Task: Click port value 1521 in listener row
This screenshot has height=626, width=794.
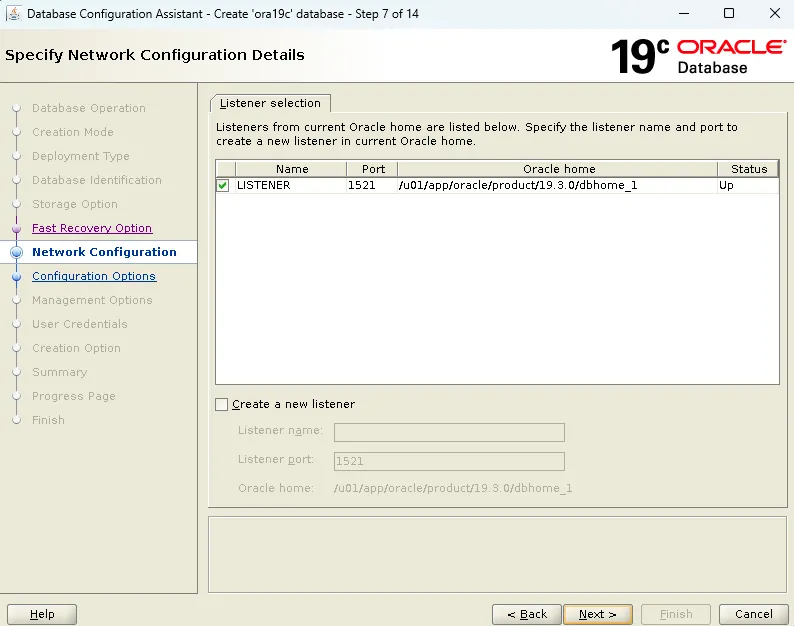Action: [372, 185]
